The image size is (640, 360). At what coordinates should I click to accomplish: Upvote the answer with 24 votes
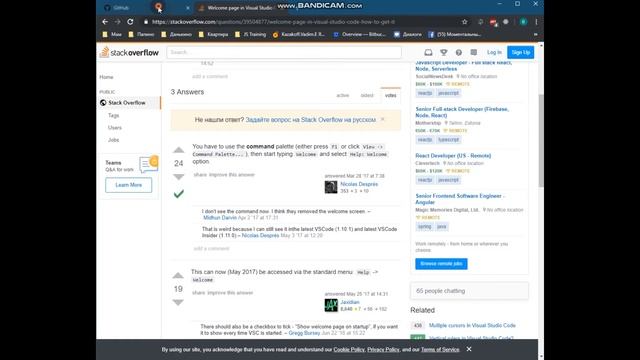click(178, 150)
